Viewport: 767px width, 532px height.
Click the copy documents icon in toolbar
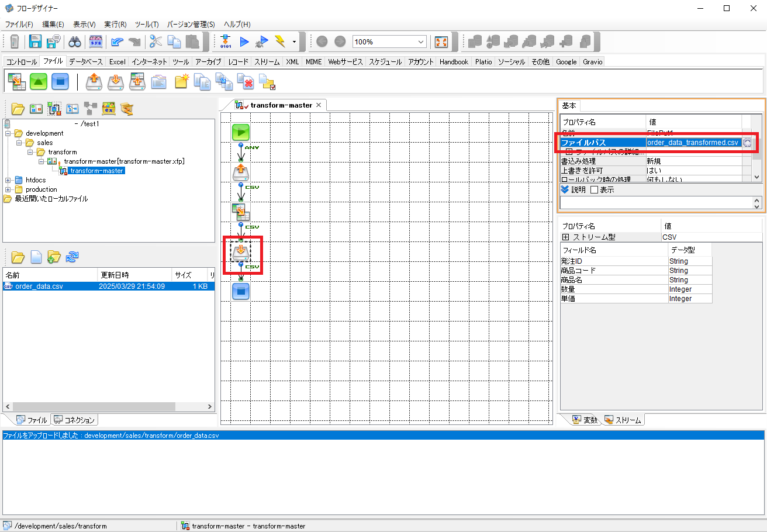pos(174,42)
